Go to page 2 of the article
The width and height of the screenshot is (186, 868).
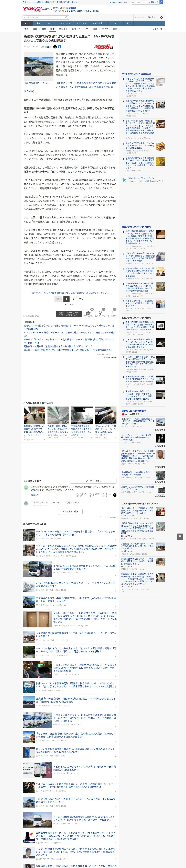coord(74,299)
